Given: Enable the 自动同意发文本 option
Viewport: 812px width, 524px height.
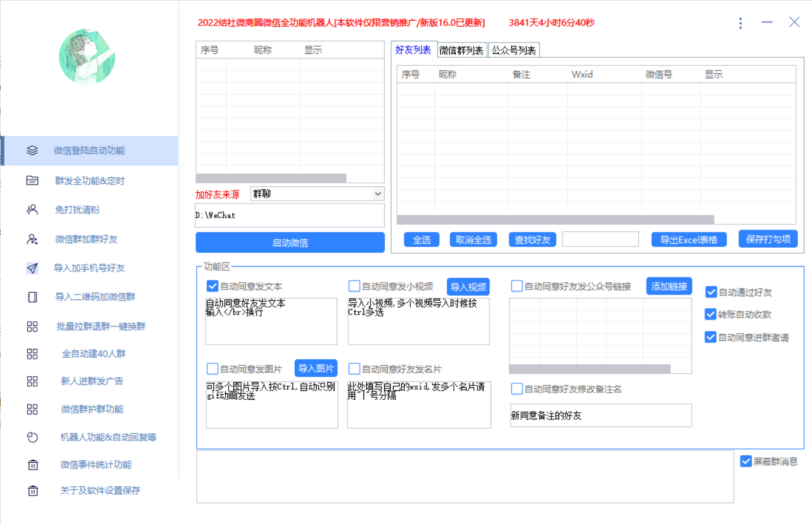Looking at the screenshot, I should pos(212,286).
